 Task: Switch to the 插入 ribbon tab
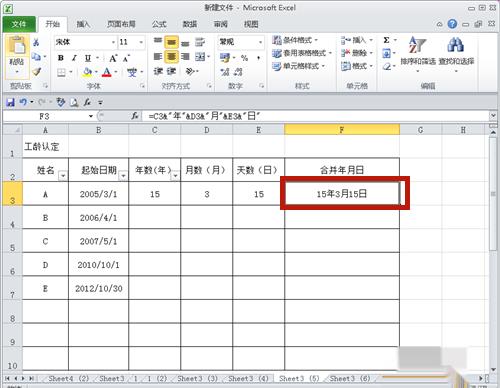pyautogui.click(x=83, y=24)
